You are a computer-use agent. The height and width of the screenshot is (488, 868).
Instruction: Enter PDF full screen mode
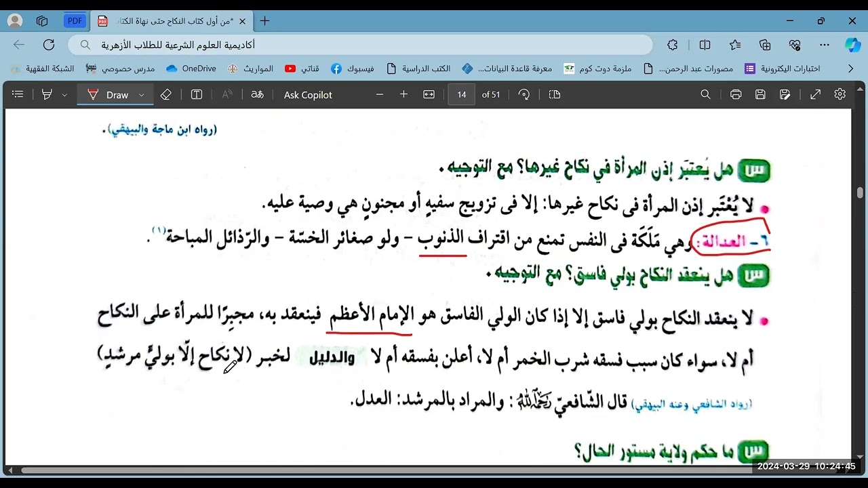(x=816, y=95)
